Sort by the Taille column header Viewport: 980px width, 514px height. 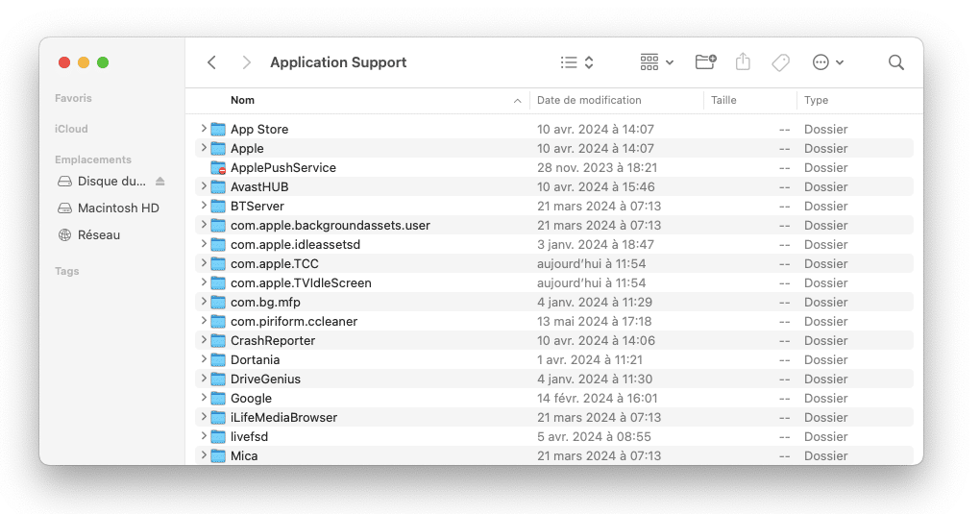tap(723, 100)
